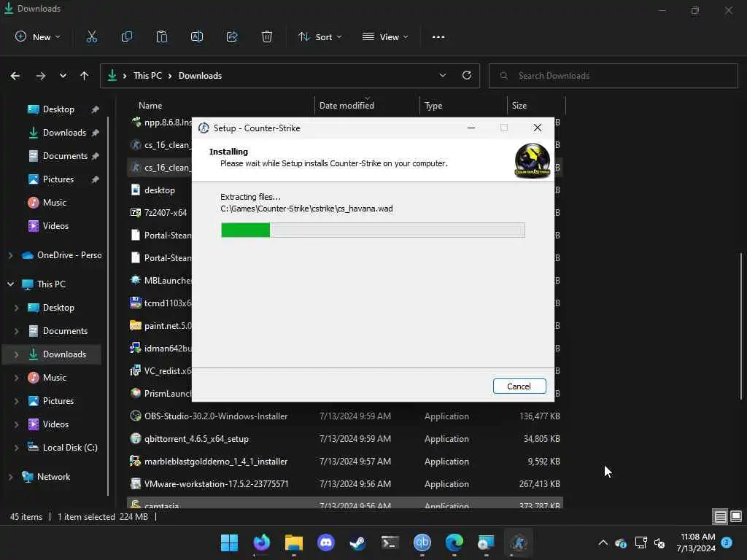Click the notification bell in tray

click(x=727, y=542)
